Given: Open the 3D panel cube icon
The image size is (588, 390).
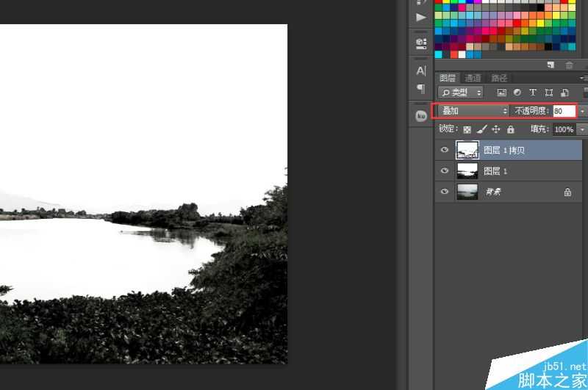Looking at the screenshot, I should click(x=421, y=43).
